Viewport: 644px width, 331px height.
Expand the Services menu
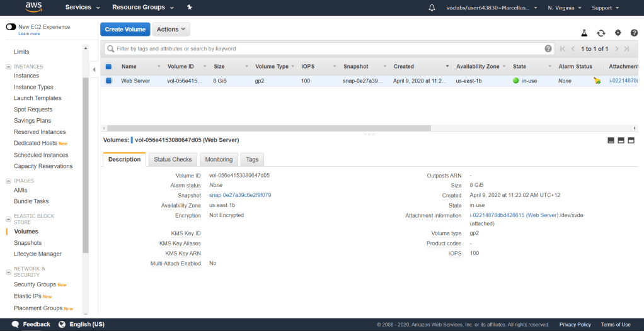pyautogui.click(x=83, y=8)
